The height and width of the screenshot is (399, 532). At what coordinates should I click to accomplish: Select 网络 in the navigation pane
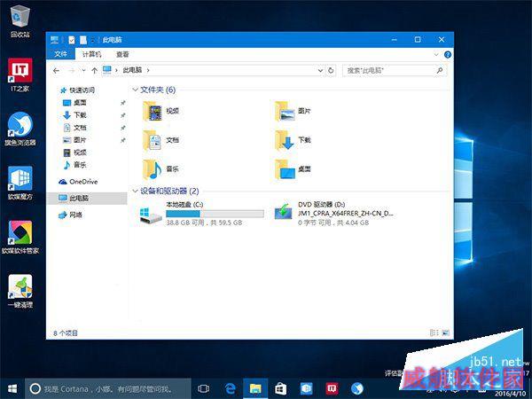click(x=71, y=215)
